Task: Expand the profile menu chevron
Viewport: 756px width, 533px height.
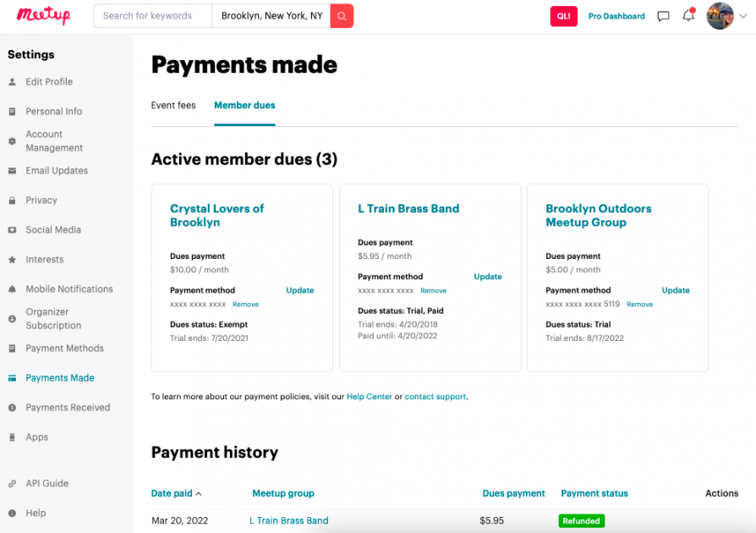Action: click(x=743, y=16)
